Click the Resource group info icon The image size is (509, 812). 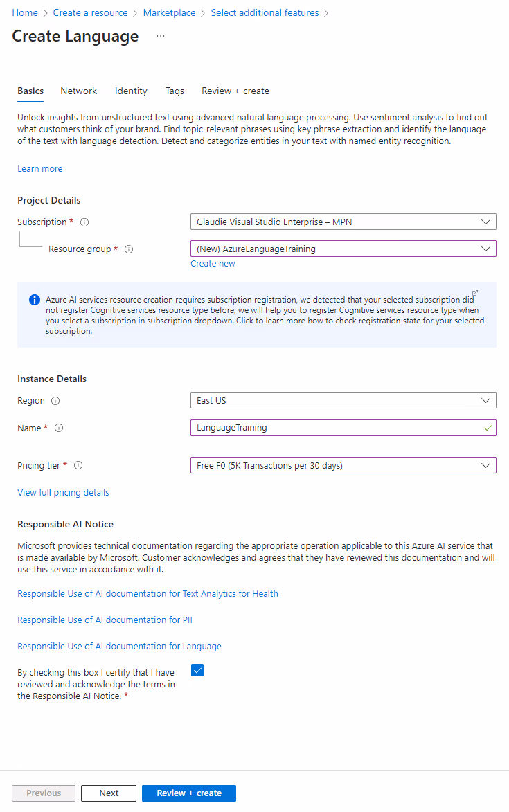tap(129, 249)
